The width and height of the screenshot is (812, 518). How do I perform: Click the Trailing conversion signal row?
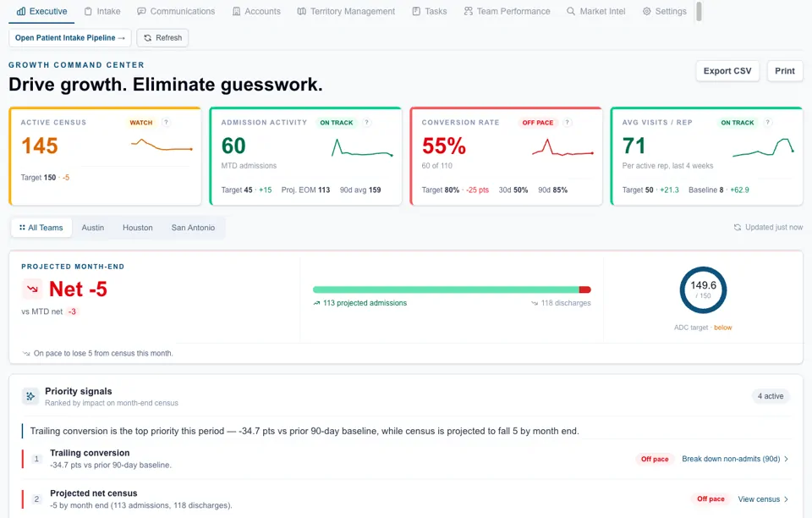coord(406,459)
